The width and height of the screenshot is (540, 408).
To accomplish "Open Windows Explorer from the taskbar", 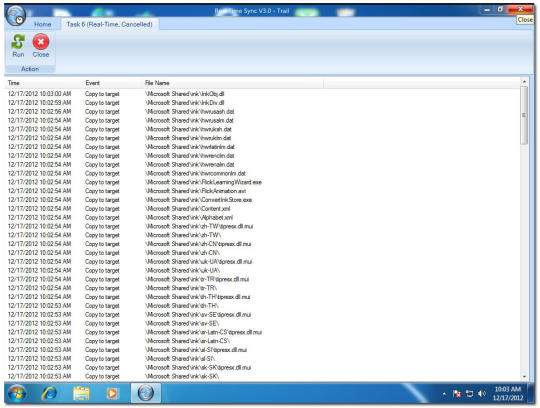I will point(81,393).
